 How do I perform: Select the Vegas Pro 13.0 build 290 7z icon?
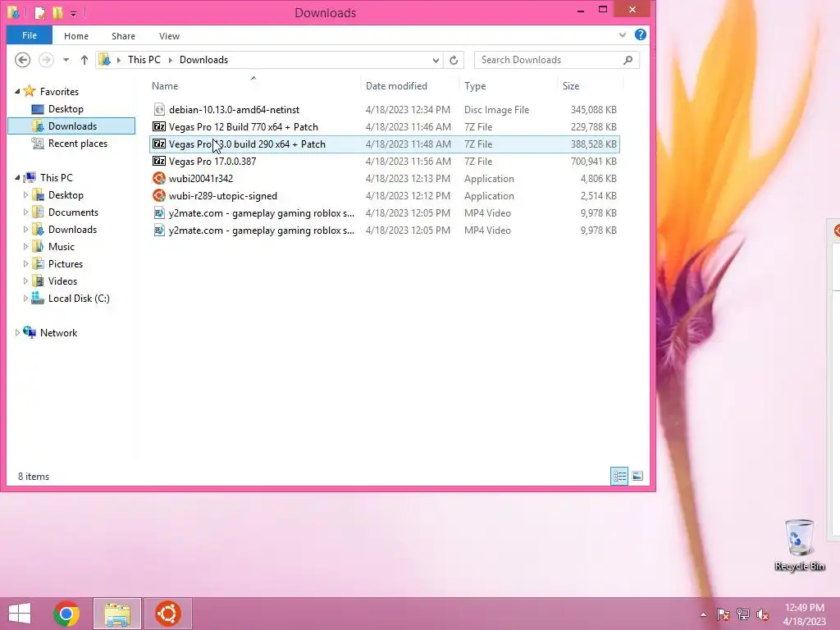159,144
